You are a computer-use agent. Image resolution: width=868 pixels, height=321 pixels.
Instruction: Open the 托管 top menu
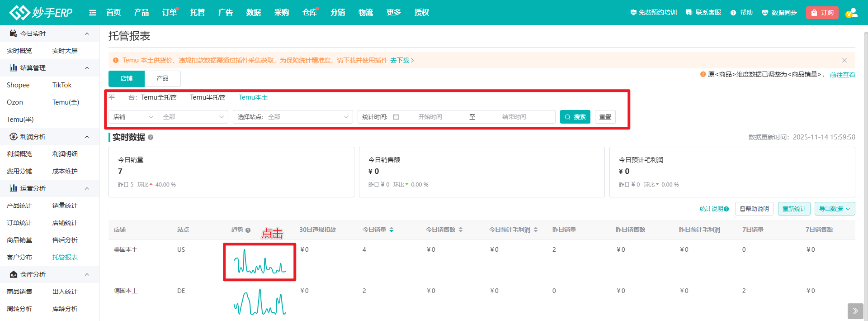pos(198,13)
